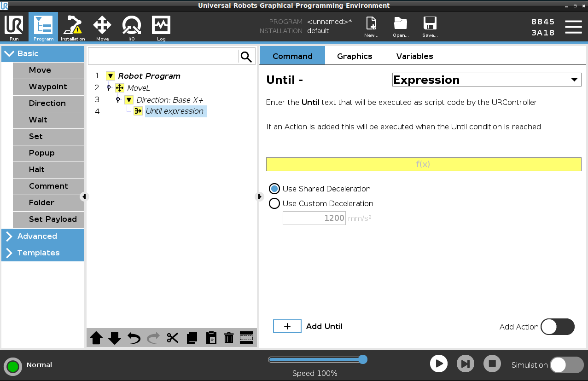Image resolution: width=588 pixels, height=381 pixels.
Task: Switch to the Variables tab
Action: tap(414, 56)
